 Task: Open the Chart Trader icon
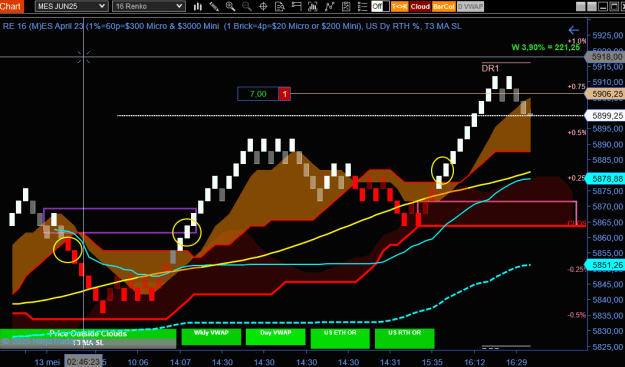[x=296, y=6]
